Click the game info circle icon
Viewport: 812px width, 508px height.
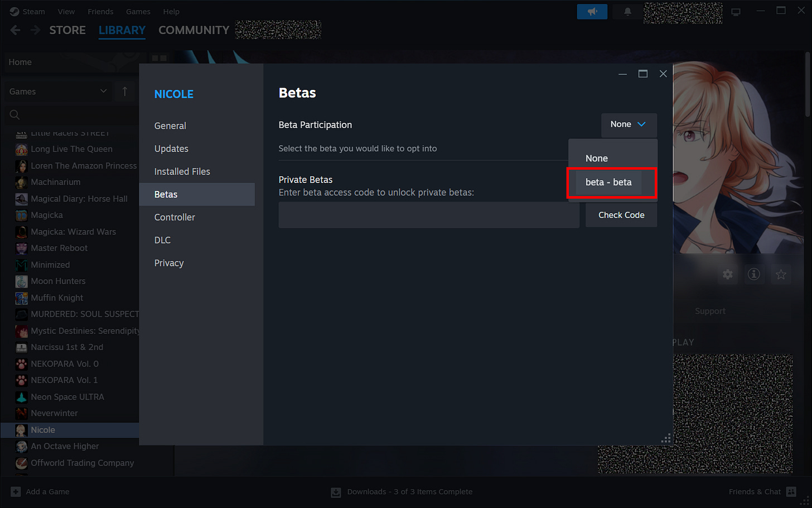[754, 274]
